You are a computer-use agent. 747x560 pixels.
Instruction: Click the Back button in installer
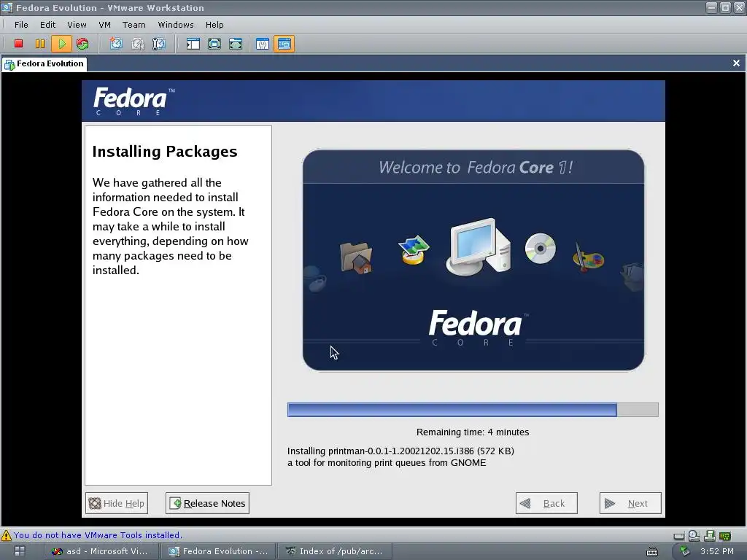pyautogui.click(x=546, y=503)
